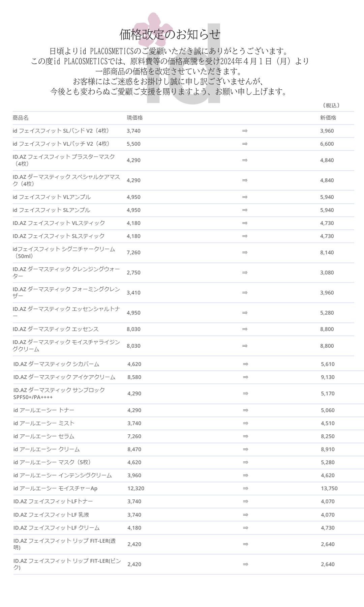The width and height of the screenshot is (364, 607).
Task: Click the current price 12,320
Action: pos(136,488)
